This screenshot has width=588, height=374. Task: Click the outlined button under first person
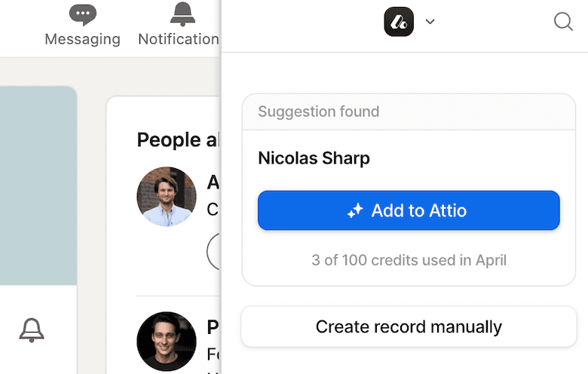click(213, 252)
